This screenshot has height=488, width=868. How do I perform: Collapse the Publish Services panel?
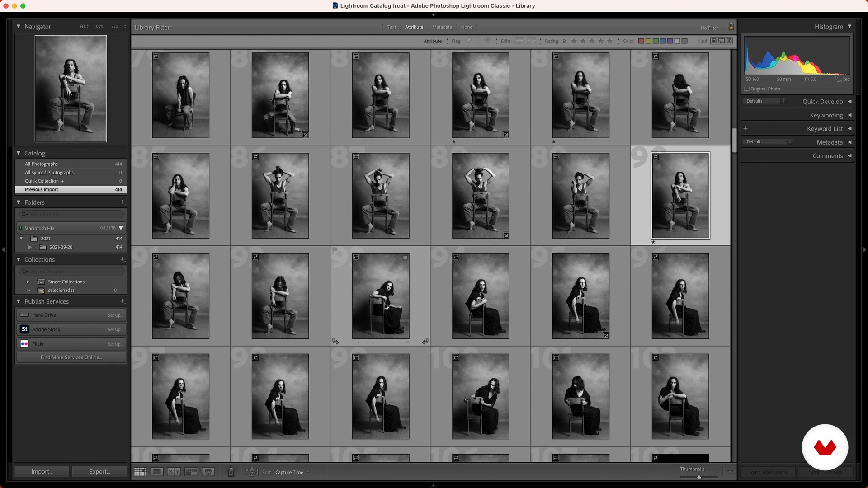(19, 301)
